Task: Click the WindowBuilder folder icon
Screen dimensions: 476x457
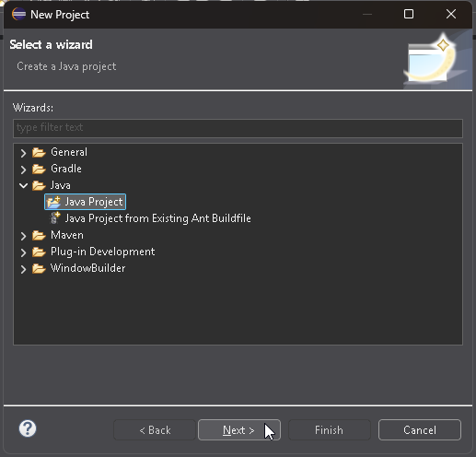Action: (39, 268)
